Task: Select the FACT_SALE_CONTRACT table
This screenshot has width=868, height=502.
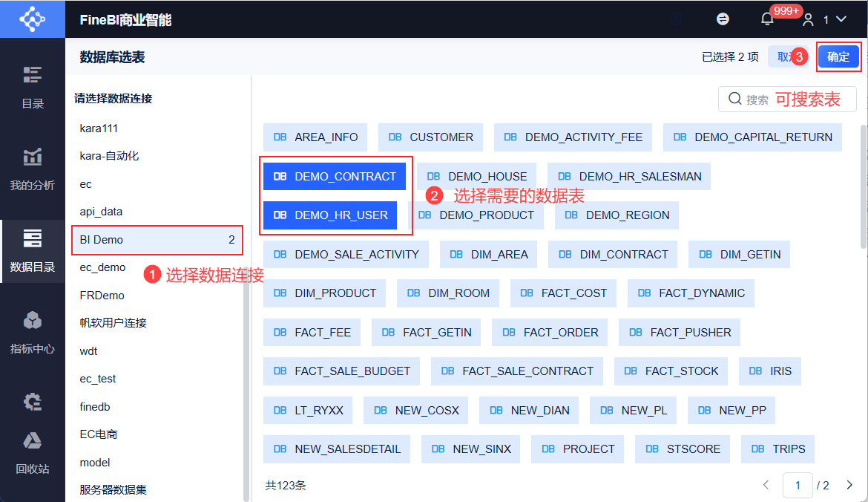Action: pyautogui.click(x=517, y=371)
